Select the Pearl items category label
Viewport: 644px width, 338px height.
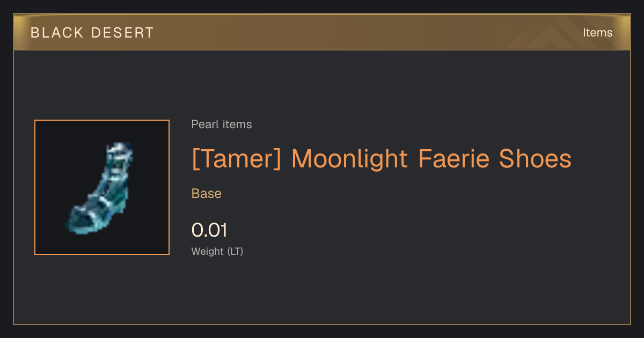point(222,124)
